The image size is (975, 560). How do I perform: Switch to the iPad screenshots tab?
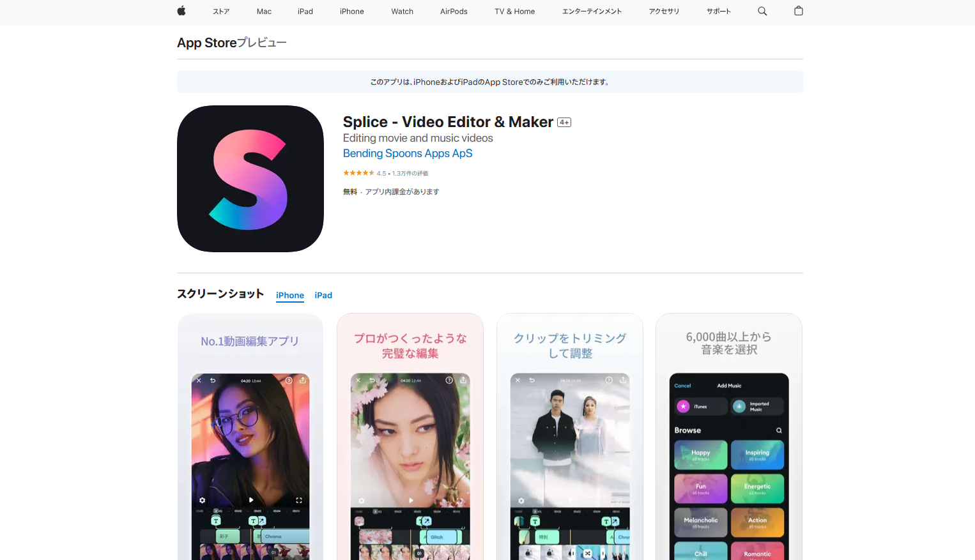(x=323, y=295)
